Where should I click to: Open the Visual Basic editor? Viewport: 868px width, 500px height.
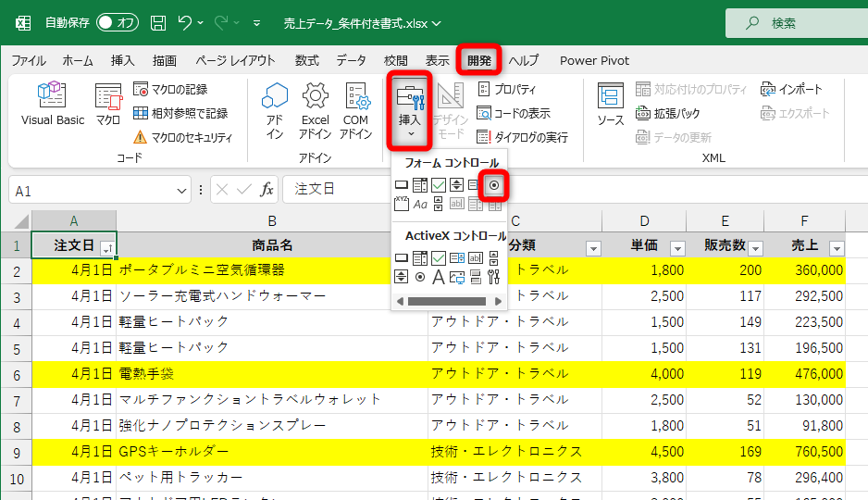click(x=53, y=104)
